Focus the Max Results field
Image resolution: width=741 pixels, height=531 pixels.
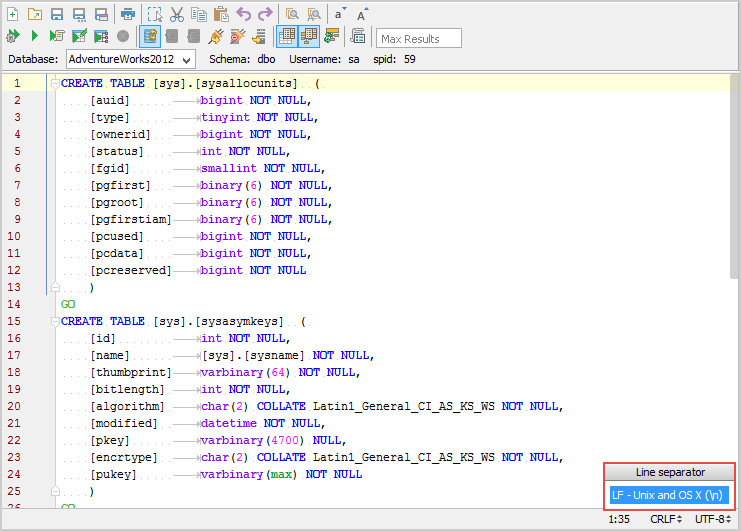coord(419,38)
